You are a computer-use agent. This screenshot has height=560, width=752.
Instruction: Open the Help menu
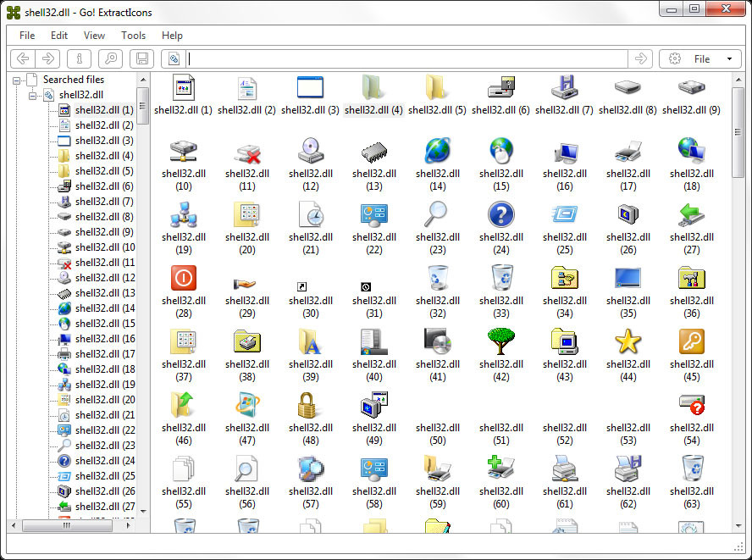click(x=172, y=36)
